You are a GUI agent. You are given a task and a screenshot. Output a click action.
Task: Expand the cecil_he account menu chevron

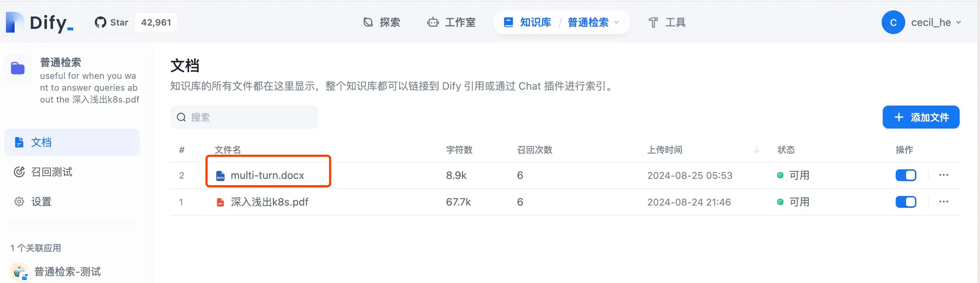[959, 23]
